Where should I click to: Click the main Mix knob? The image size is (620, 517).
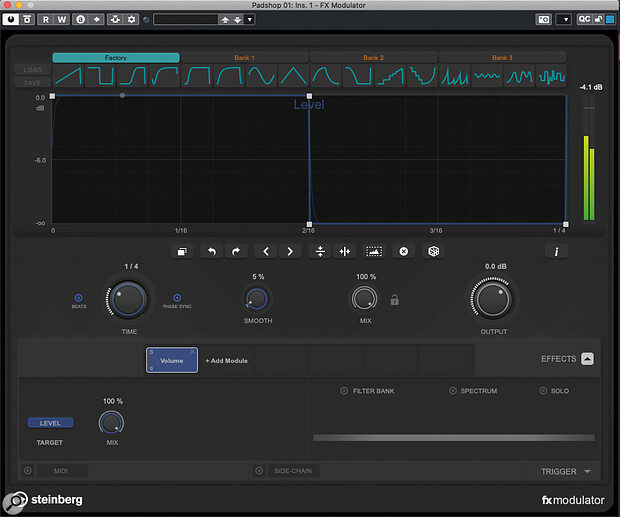[365, 299]
